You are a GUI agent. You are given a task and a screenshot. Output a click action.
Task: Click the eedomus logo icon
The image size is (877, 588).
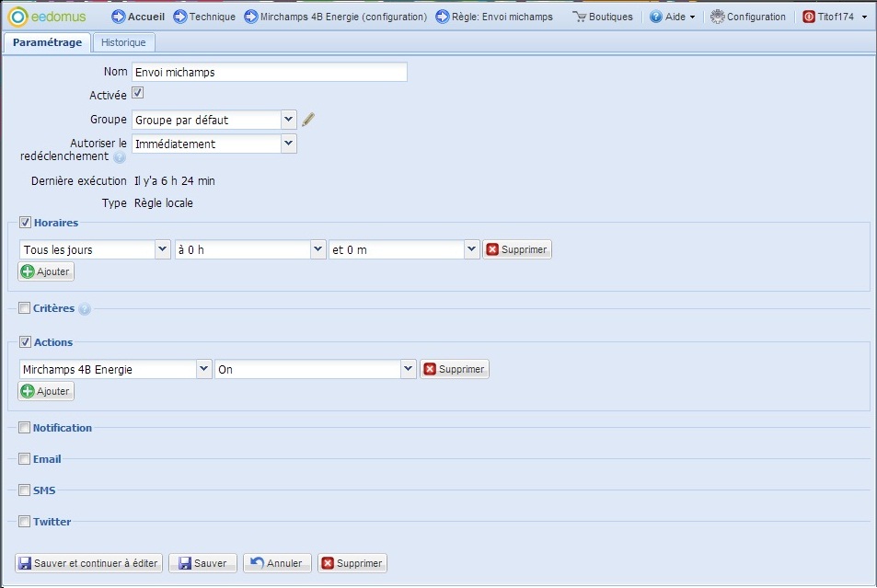pyautogui.click(x=17, y=17)
